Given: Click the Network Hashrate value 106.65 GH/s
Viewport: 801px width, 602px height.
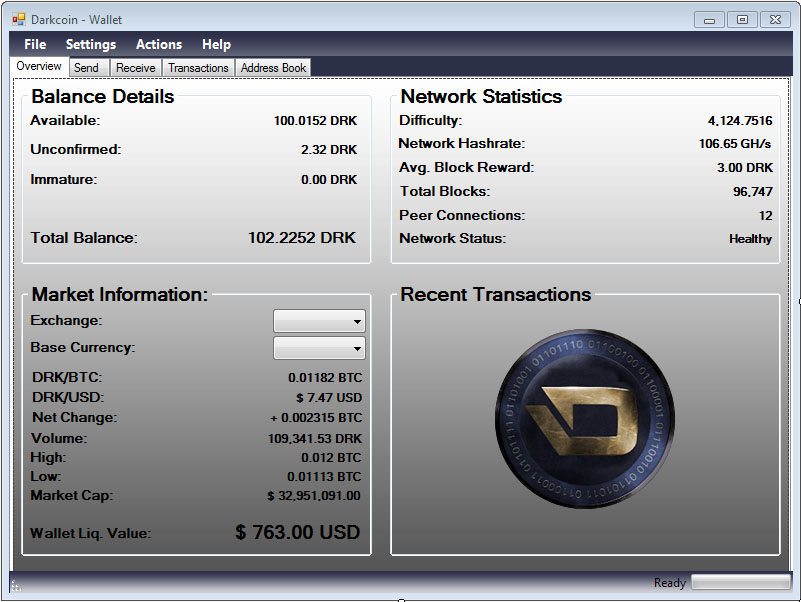Looking at the screenshot, I should 735,144.
